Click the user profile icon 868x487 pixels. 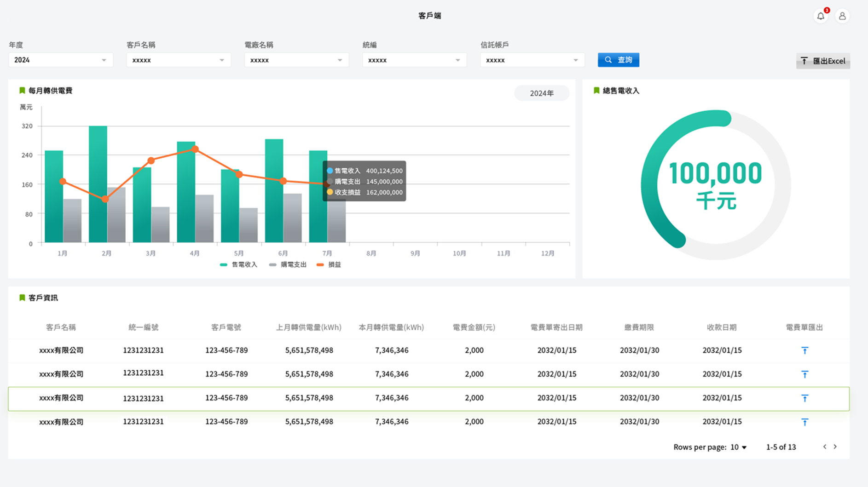coord(842,16)
